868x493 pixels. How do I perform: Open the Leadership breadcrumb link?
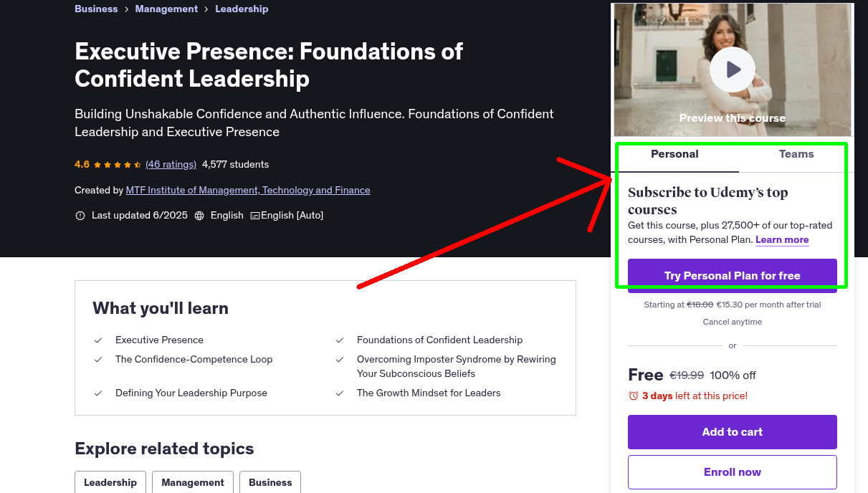tap(242, 9)
